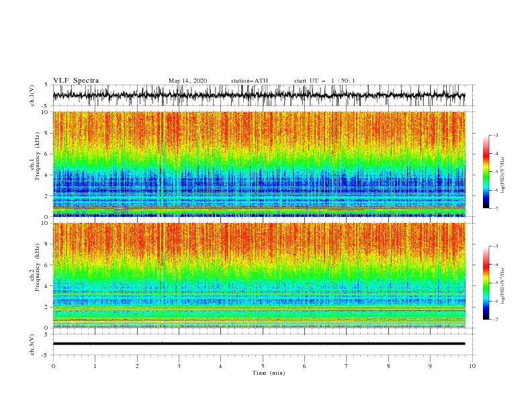Click the '-3' value on ch.1 colorbar
Image resolution: width=532 pixels, height=411 pixels.
(496, 135)
